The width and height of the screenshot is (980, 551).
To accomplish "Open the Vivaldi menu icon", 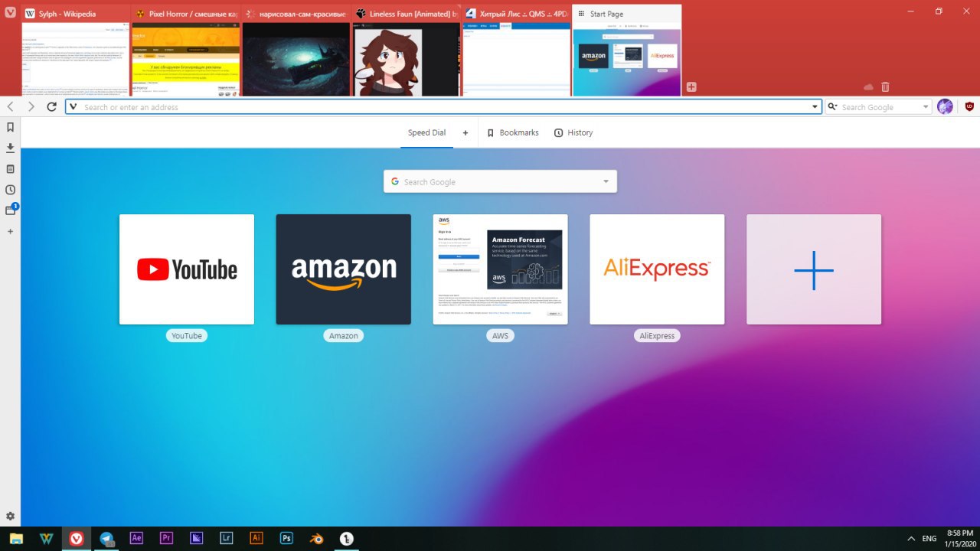I will pyautogui.click(x=10, y=14).
